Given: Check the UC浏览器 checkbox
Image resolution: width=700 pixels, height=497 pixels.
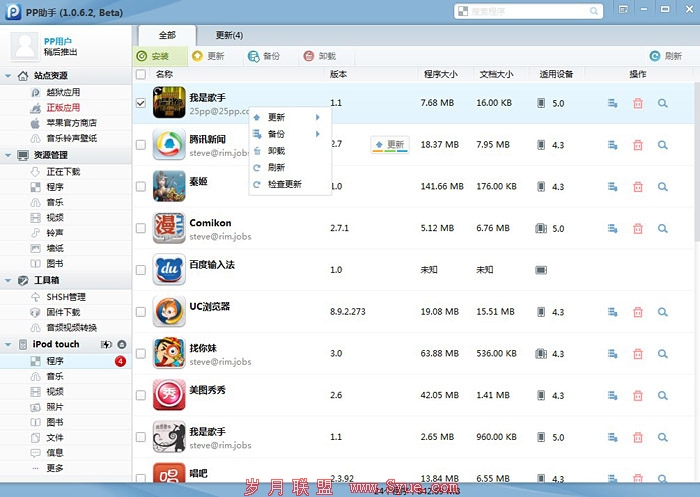Looking at the screenshot, I should [x=141, y=312].
